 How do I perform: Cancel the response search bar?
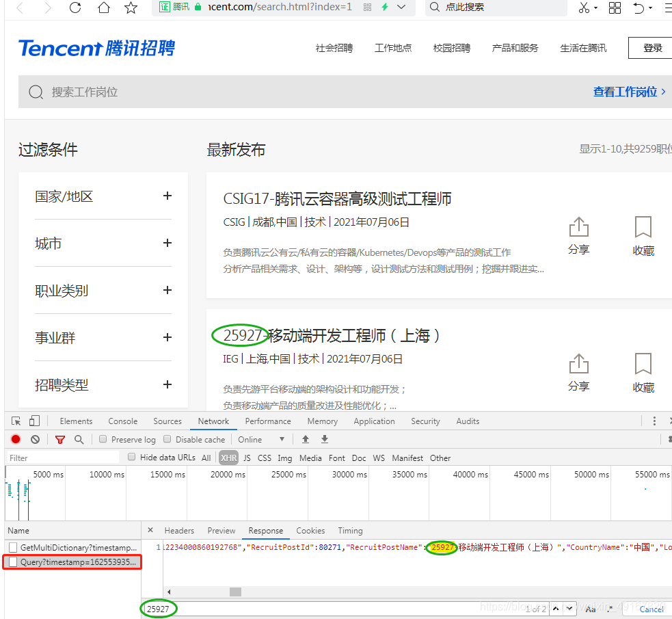(x=651, y=609)
